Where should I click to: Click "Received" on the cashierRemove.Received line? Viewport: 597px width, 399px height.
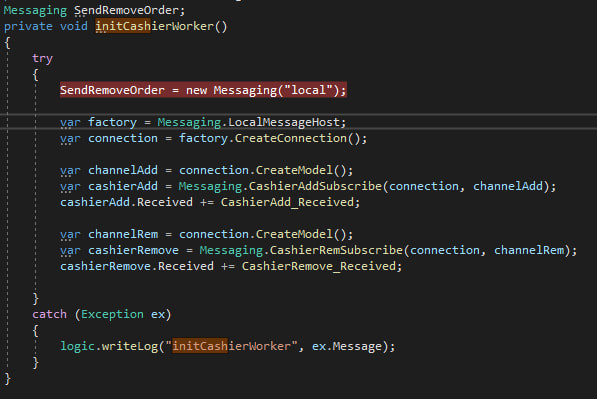point(186,266)
